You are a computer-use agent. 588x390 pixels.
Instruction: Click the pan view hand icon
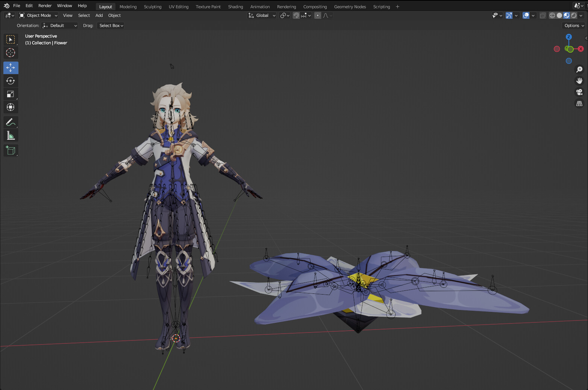[x=579, y=81]
